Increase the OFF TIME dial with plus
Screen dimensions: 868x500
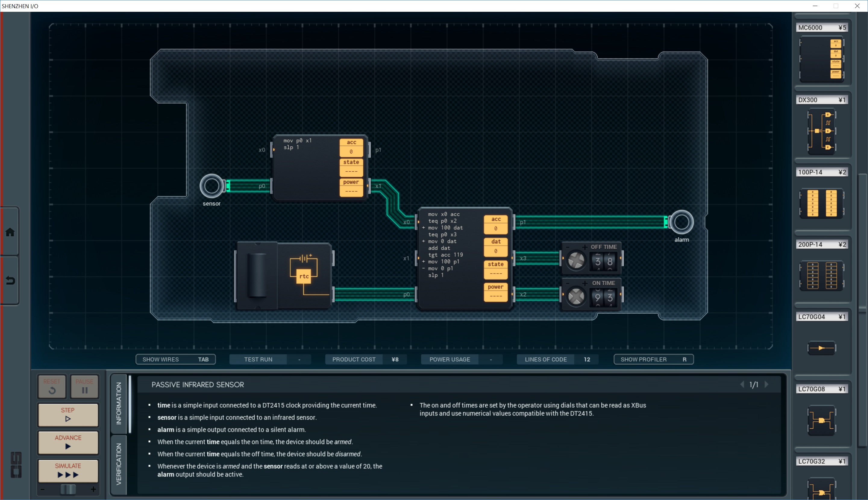[584, 247]
